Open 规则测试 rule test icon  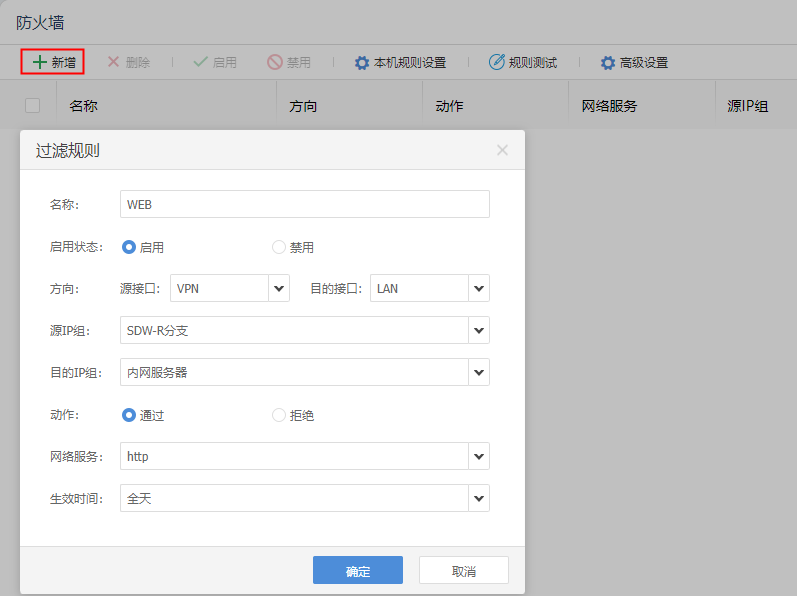(x=497, y=62)
